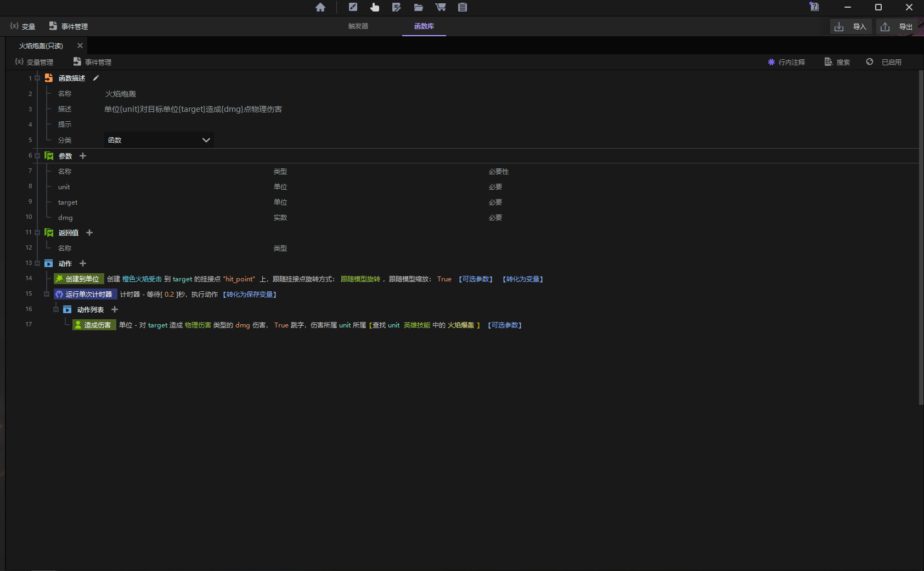Image resolution: width=924 pixels, height=571 pixels.
Task: Open 可选参数 on line 14
Action: pyautogui.click(x=476, y=279)
